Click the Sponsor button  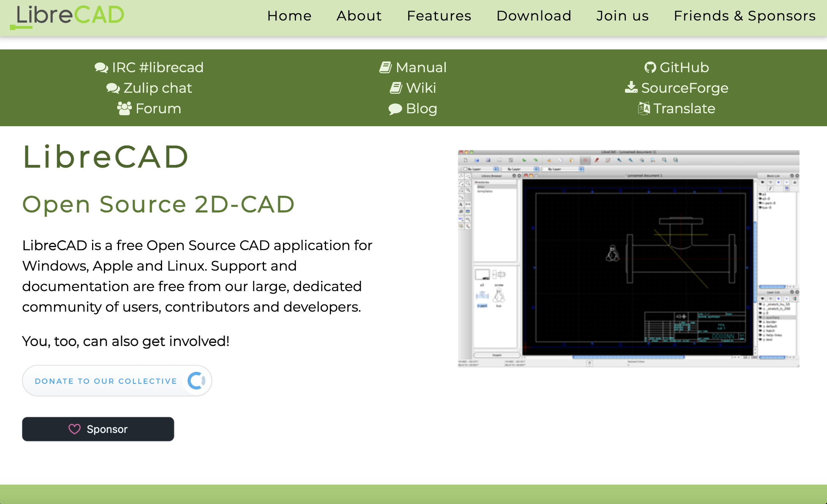coord(98,429)
